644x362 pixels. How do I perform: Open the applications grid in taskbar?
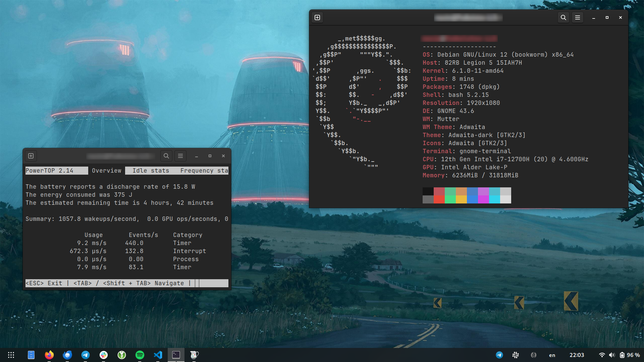point(11,355)
